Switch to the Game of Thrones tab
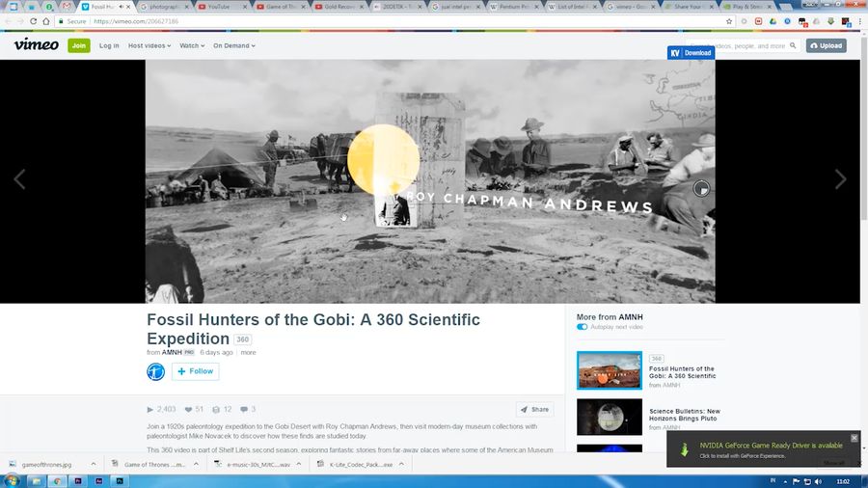Screen dimensions: 868x488 click(282, 7)
